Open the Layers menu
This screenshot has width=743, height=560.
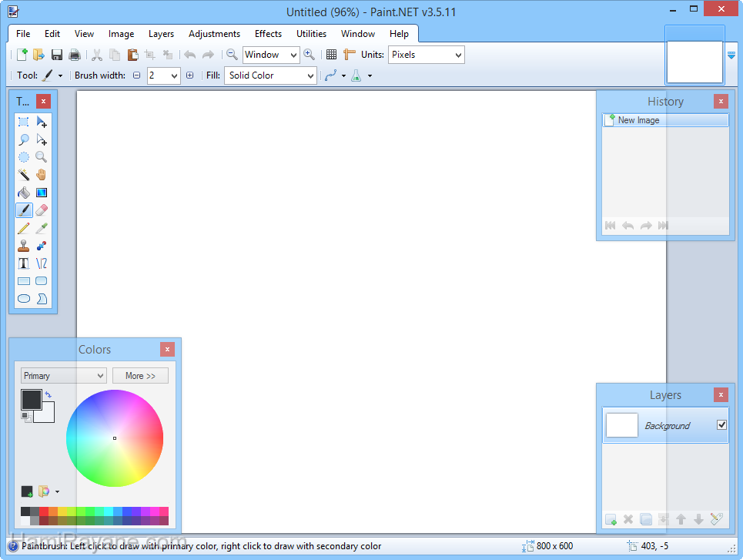point(161,34)
